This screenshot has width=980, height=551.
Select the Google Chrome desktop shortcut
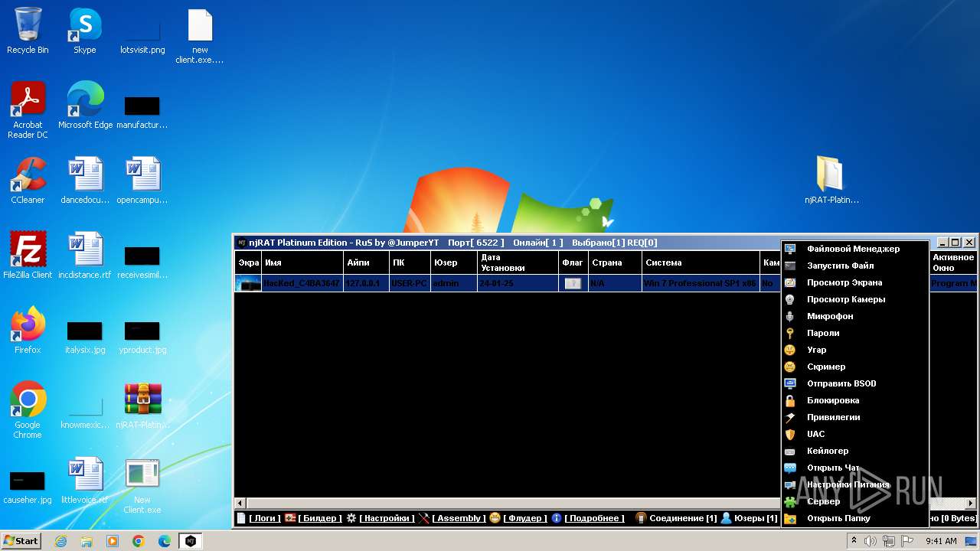[x=28, y=410]
